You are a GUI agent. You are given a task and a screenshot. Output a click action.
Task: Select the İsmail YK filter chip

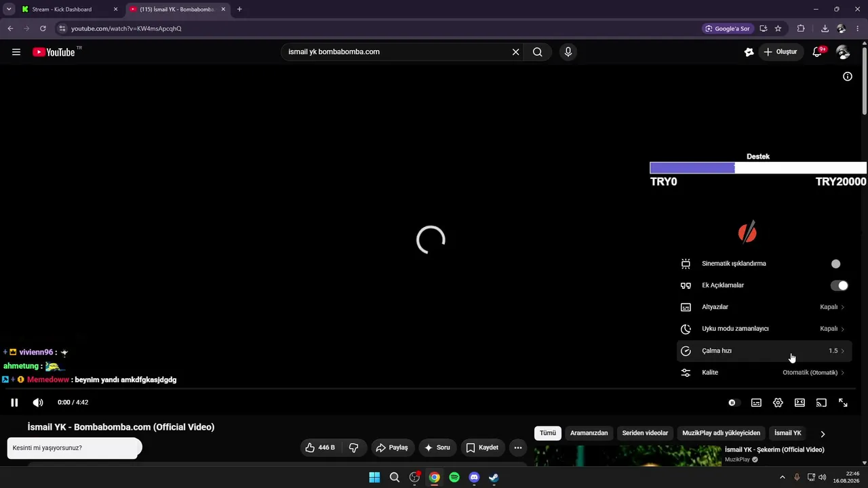pos(788,433)
